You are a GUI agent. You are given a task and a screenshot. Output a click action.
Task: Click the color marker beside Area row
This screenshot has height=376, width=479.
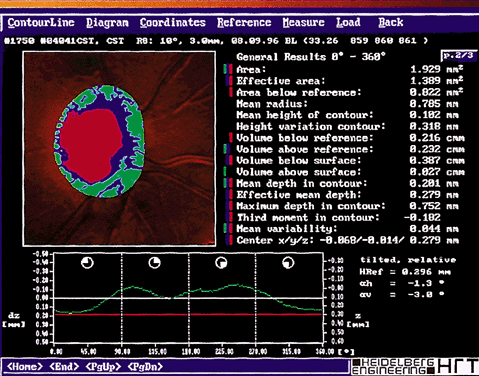[x=228, y=69]
